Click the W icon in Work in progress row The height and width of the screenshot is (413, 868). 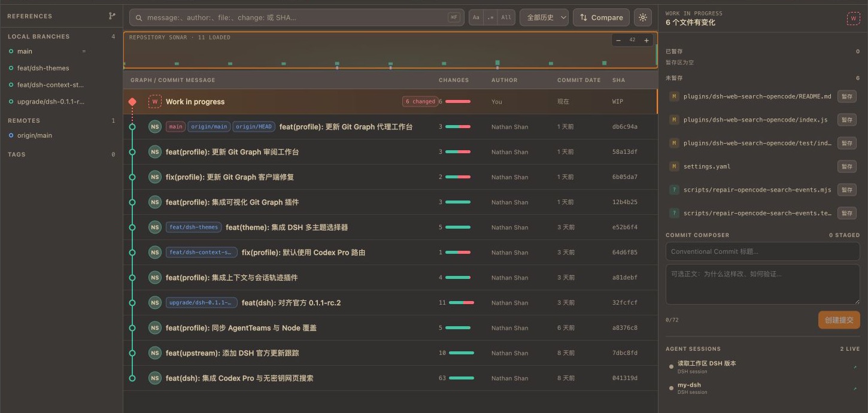155,102
